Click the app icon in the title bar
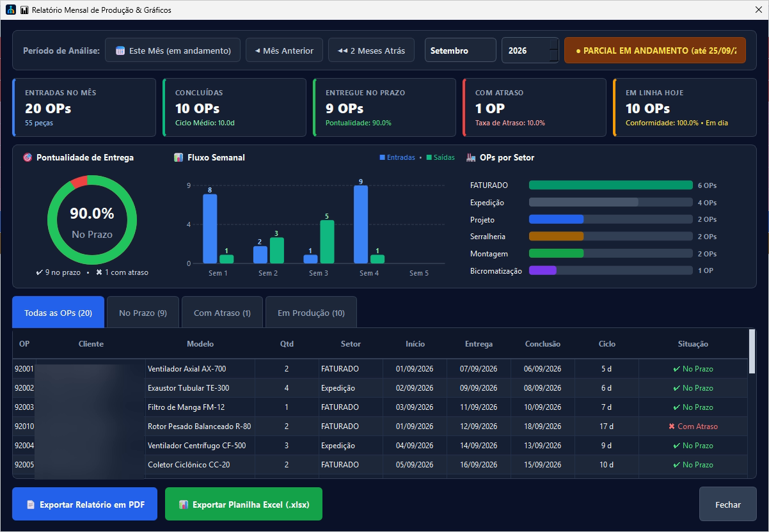Screen dimensions: 769x532 (10, 10)
